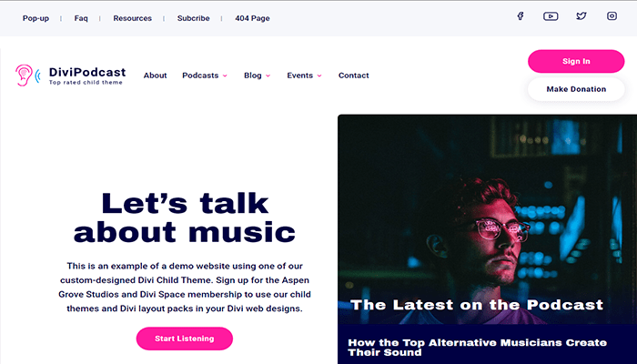The height and width of the screenshot is (364, 637).
Task: Open the Pop-up link in top bar
Action: click(35, 18)
